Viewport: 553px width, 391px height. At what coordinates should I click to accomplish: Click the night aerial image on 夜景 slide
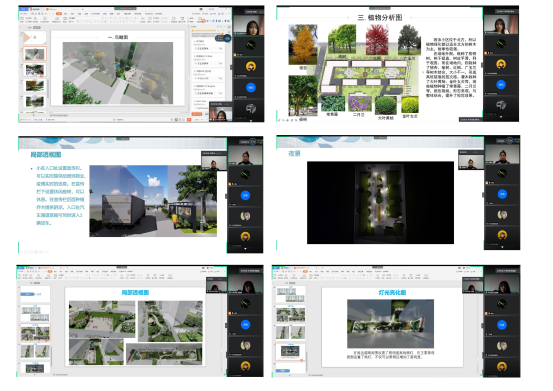pos(380,203)
